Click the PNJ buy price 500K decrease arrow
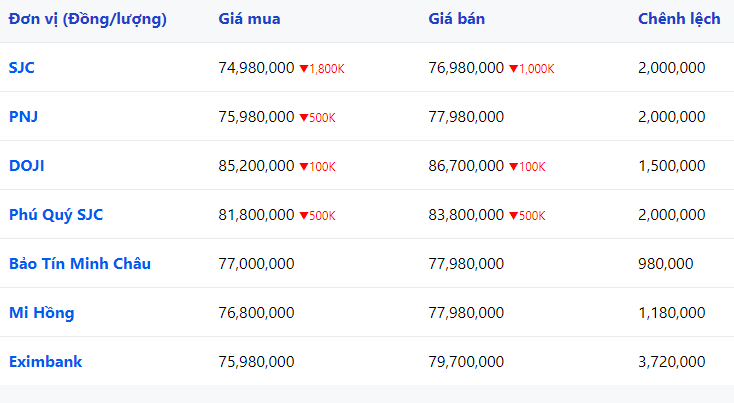The width and height of the screenshot is (734, 403). (304, 118)
